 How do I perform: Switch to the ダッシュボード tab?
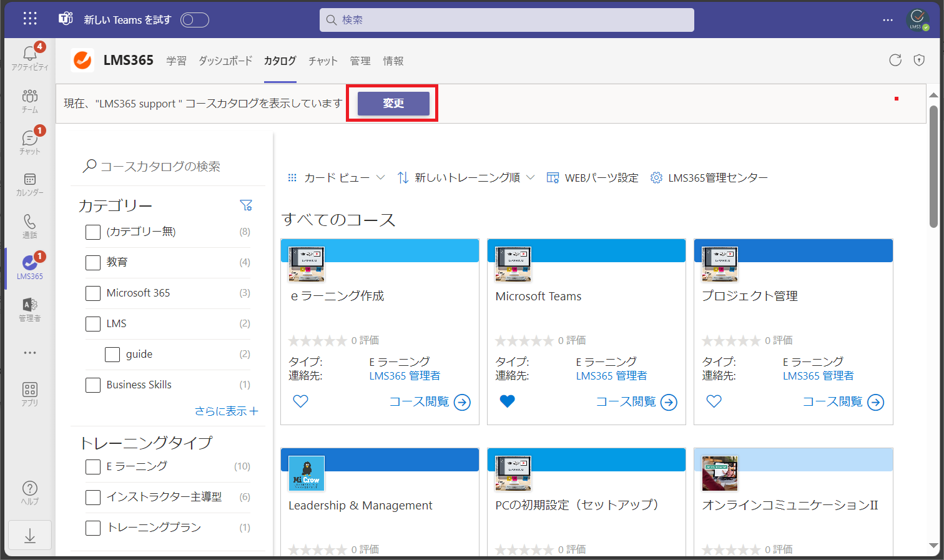(x=225, y=61)
